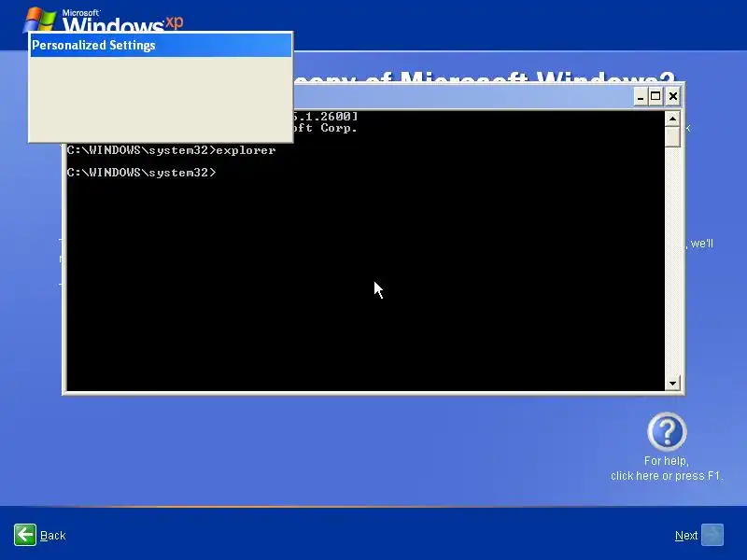Click the blue Next arrow icon
Image resolution: width=747 pixels, height=560 pixels.
712,535
